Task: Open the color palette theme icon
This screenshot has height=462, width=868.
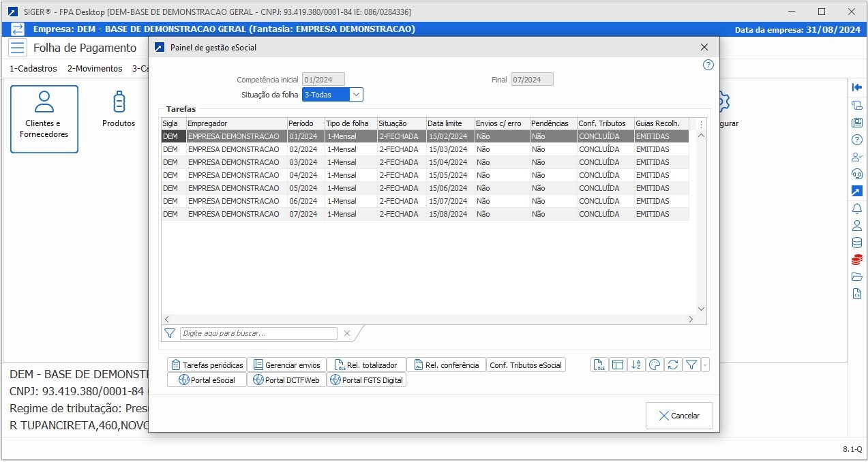Action: (x=655, y=365)
